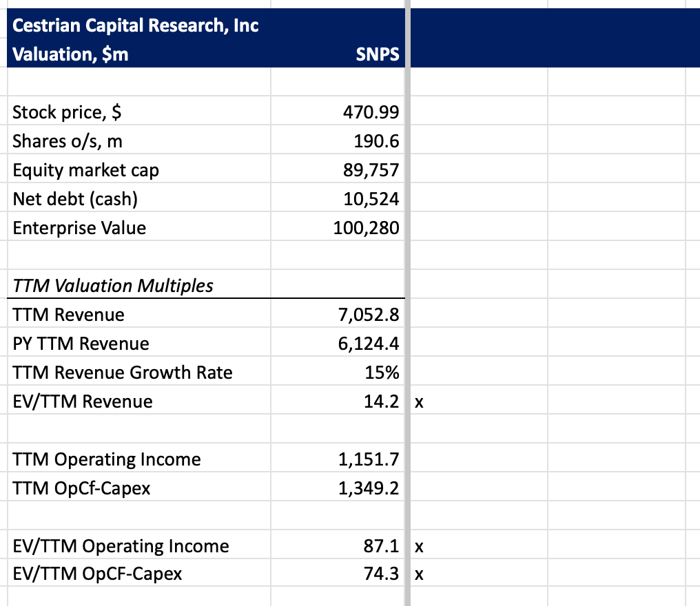
Task: Select the stock price value 470.99
Action: pyautogui.click(x=371, y=112)
